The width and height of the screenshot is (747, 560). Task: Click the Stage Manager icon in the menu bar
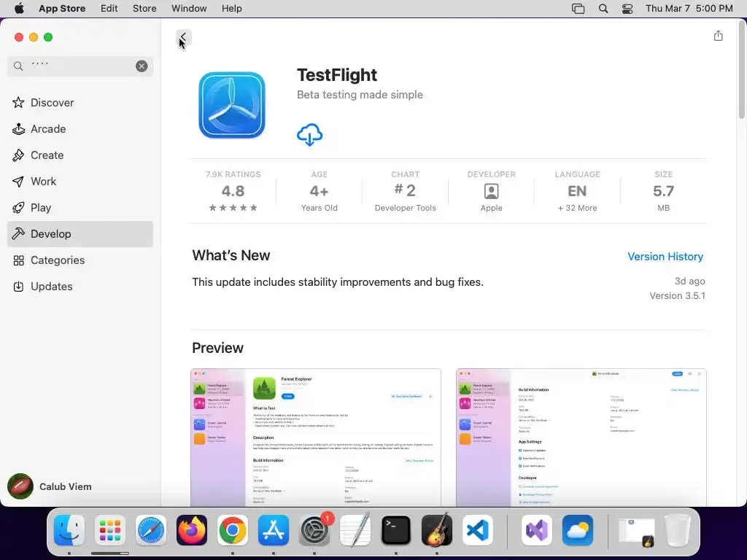pyautogui.click(x=578, y=9)
